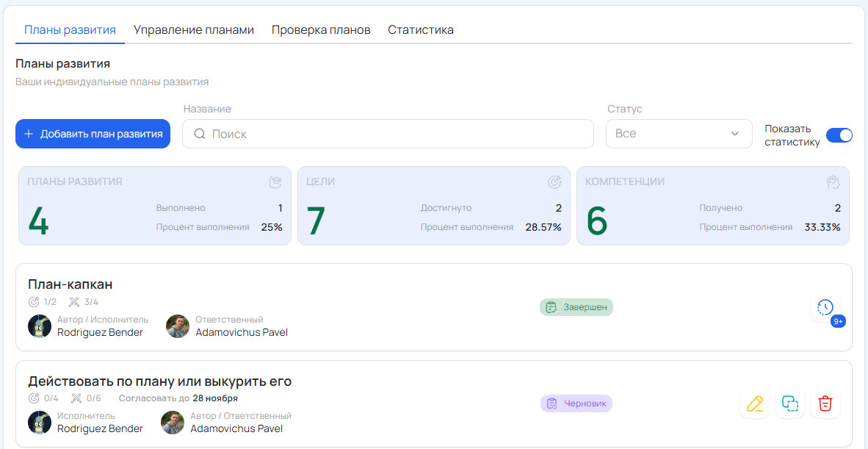Click the Завершен status badge
868x449 pixels.
tap(576, 307)
